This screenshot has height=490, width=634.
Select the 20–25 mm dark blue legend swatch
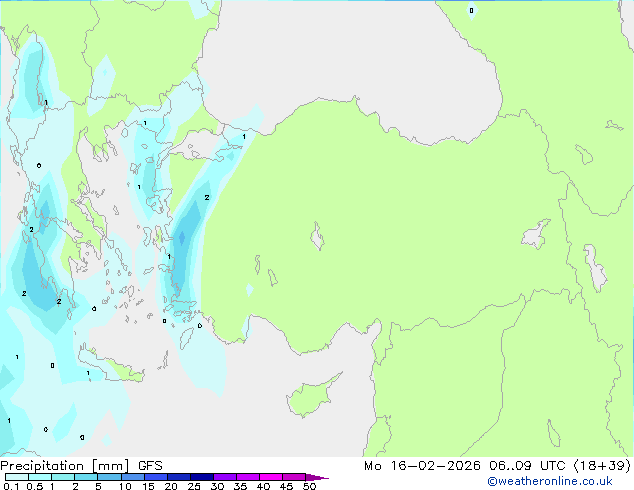(x=178, y=477)
